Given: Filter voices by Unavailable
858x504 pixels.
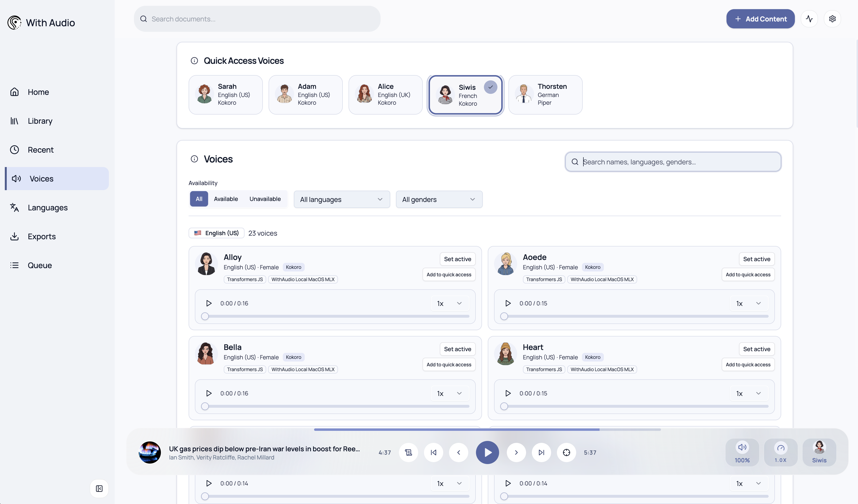Looking at the screenshot, I should [265, 199].
